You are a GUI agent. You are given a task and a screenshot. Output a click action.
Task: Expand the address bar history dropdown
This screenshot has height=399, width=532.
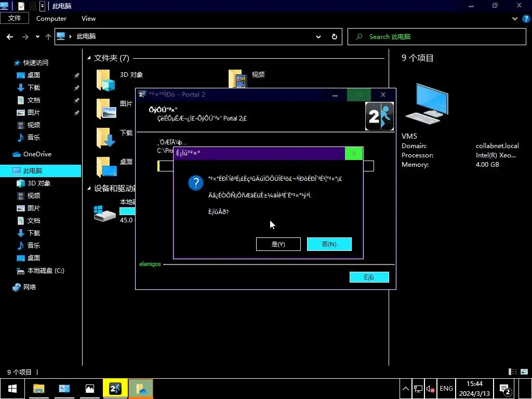pos(318,37)
